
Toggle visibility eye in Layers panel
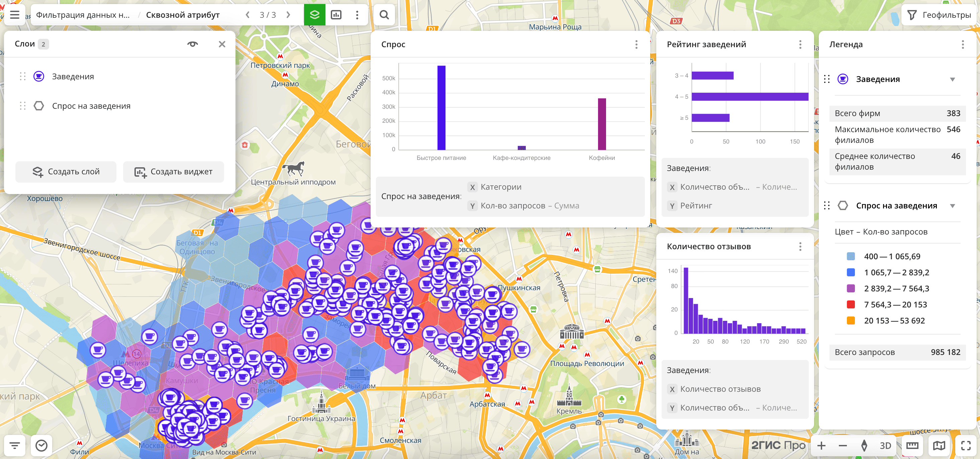pos(193,44)
